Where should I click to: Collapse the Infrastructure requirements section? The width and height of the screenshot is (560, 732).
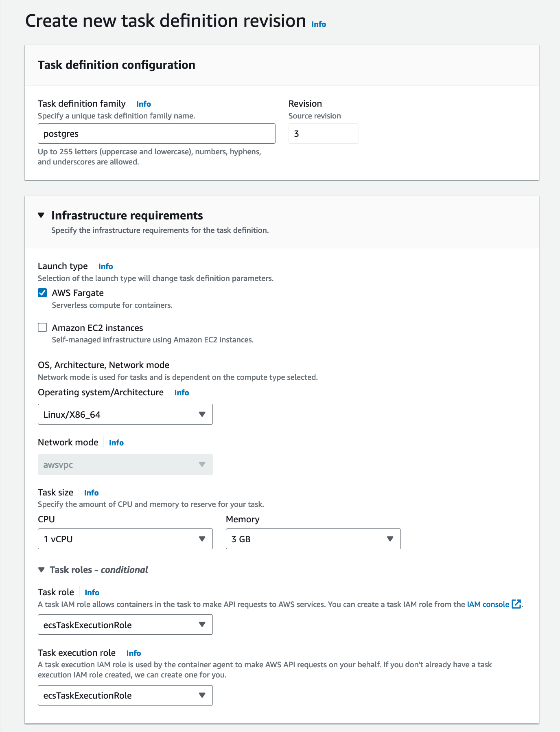point(41,215)
